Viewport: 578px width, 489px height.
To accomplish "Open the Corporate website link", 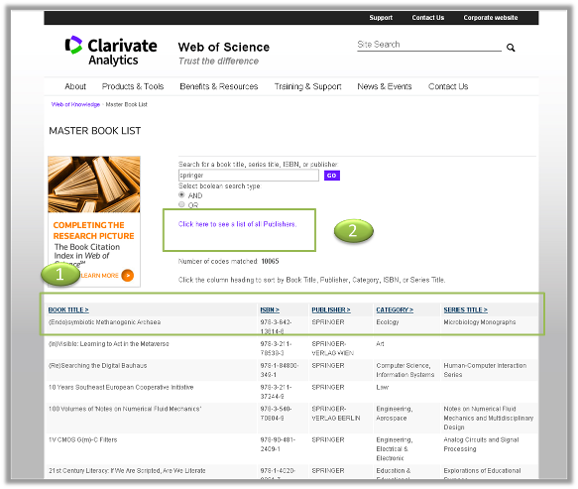I will point(491,18).
